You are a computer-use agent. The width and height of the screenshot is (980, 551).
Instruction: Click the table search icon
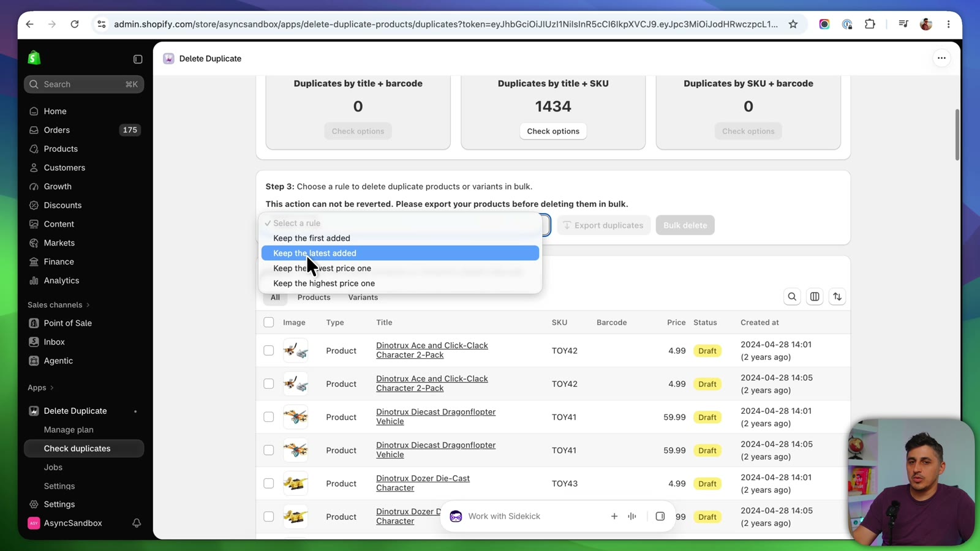tap(792, 297)
